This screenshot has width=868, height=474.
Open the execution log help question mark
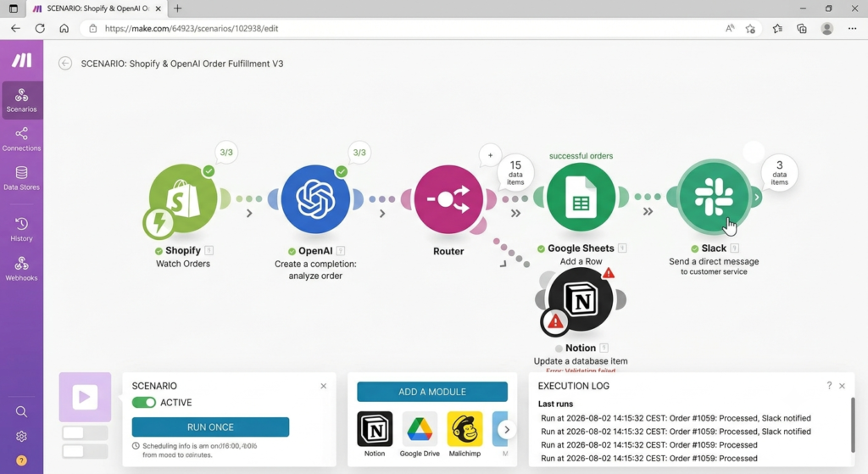pos(829,386)
